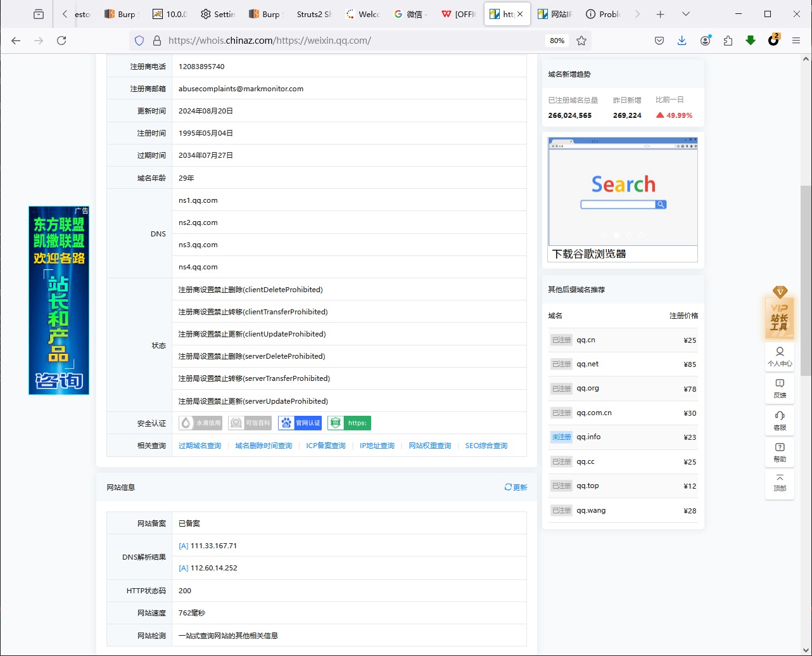
Task: Click abusecomplaints@markmonitor.com email text
Action: pyautogui.click(x=241, y=89)
